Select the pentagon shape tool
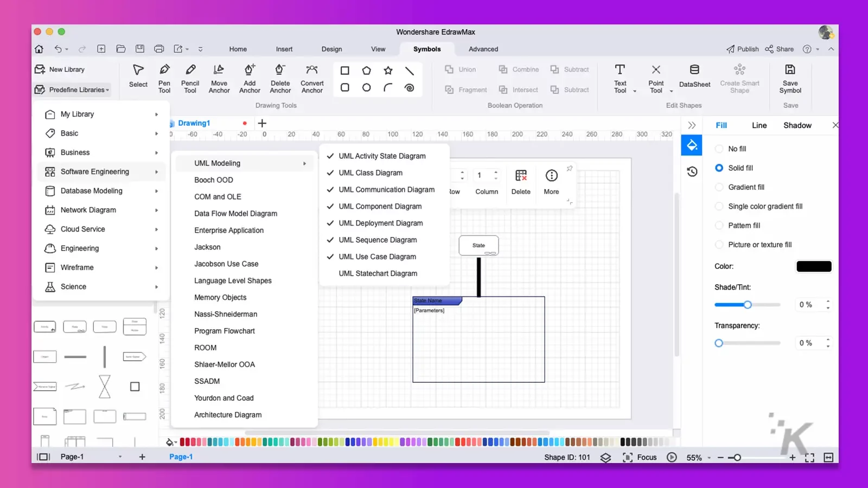The height and width of the screenshot is (488, 868). click(366, 70)
